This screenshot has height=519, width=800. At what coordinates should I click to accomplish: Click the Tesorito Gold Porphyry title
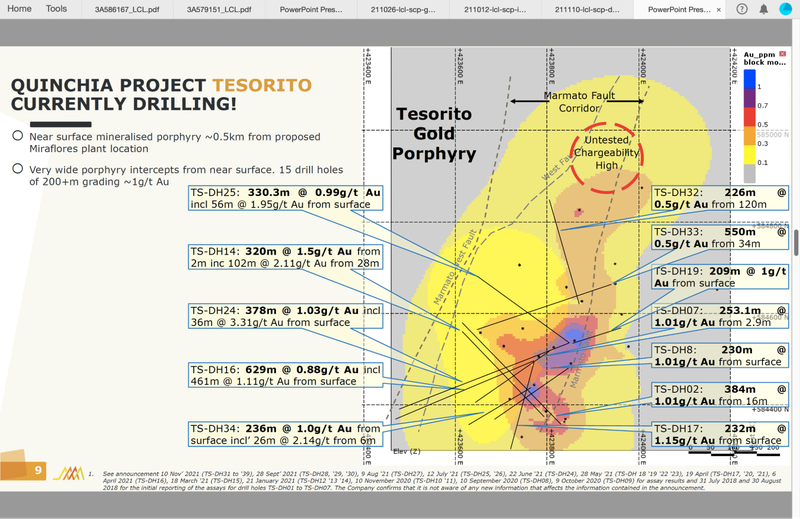click(x=434, y=134)
